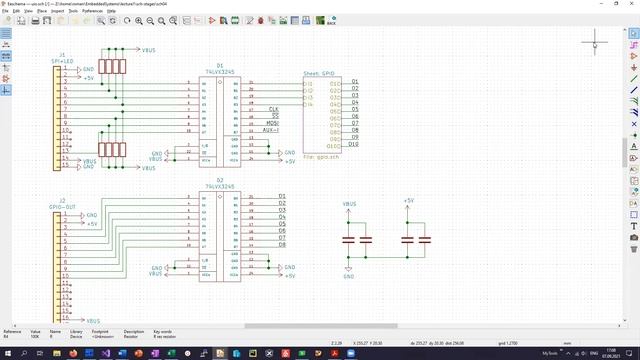Toggle the grid display in left toolbar

(6, 33)
